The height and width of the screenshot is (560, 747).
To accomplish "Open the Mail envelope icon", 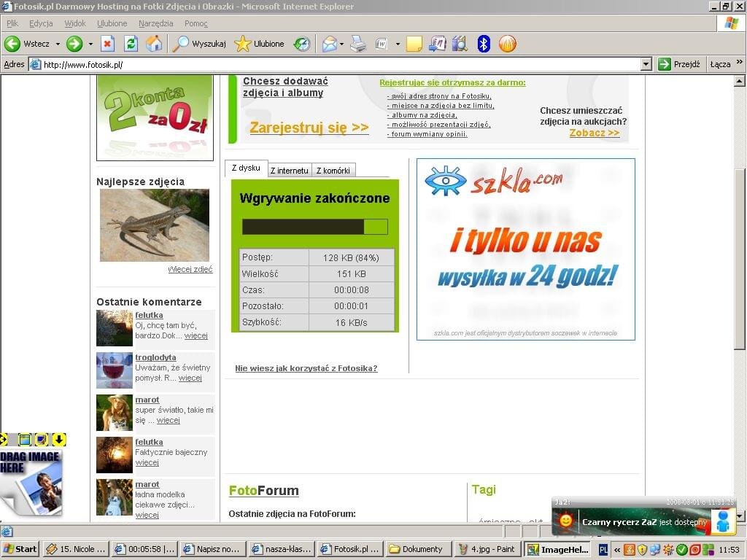I will tap(329, 44).
